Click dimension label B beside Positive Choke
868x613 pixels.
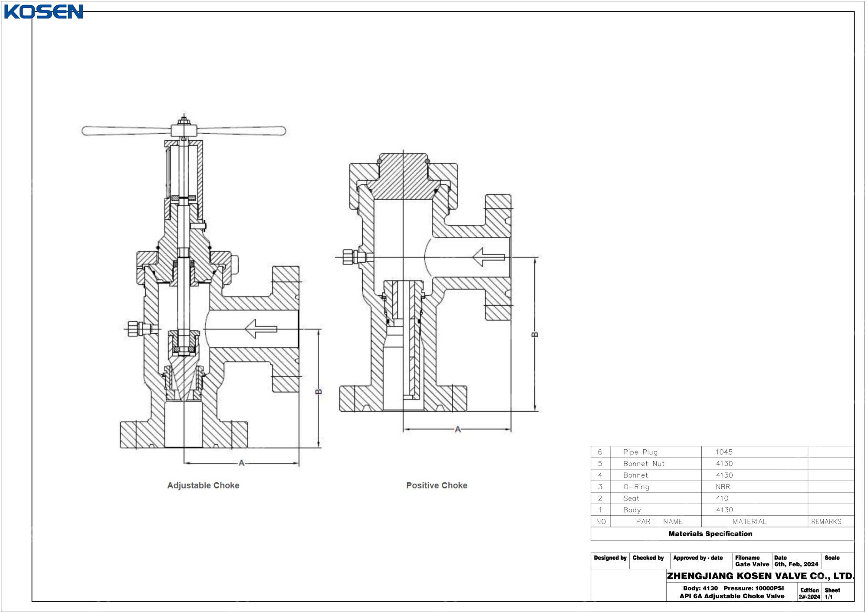tap(536, 335)
